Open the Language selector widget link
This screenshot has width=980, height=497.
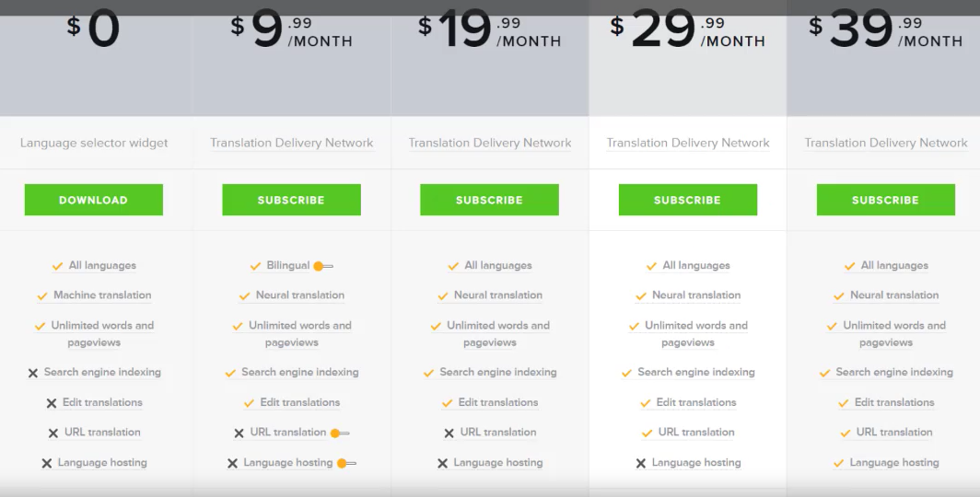coord(94,143)
